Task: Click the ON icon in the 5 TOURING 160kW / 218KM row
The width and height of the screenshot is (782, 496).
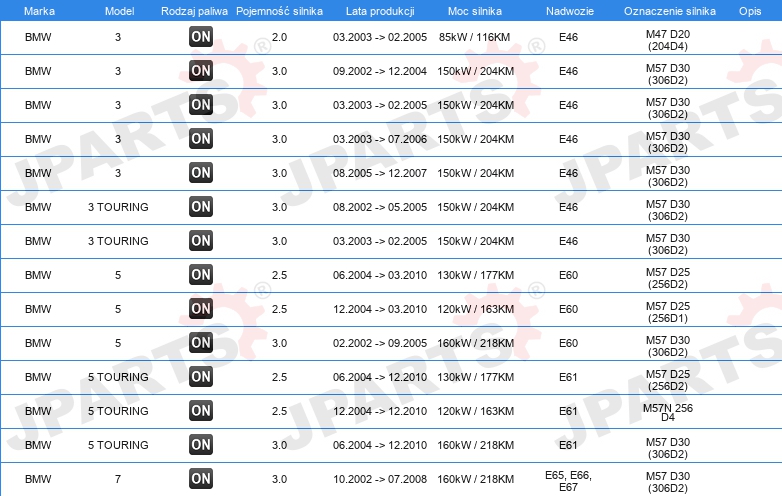Action: [x=201, y=445]
